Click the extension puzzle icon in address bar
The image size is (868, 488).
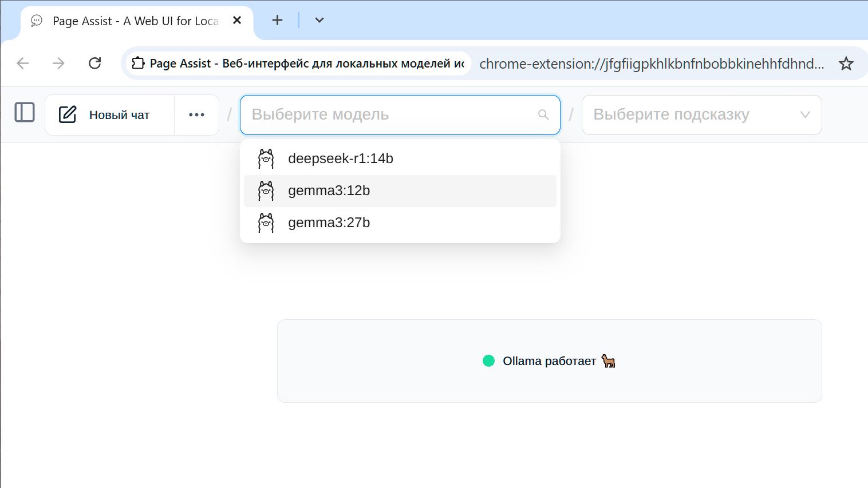[x=138, y=64]
